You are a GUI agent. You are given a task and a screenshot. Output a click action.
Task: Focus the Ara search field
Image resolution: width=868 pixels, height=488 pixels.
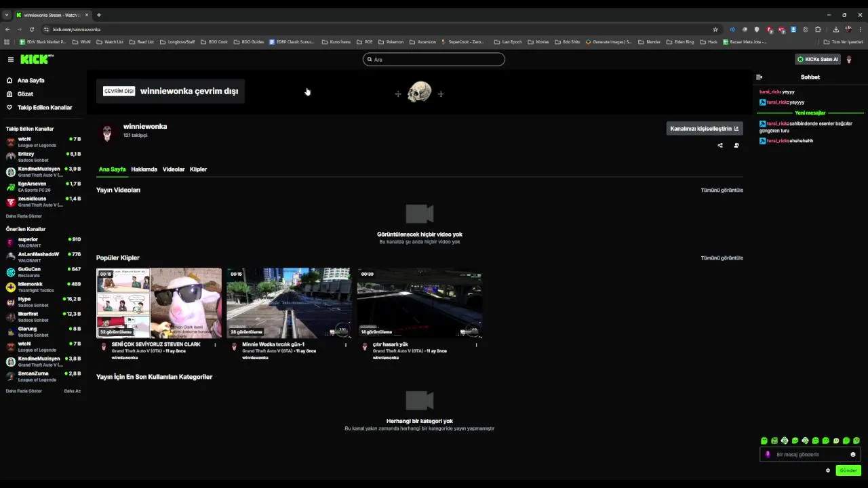(434, 60)
